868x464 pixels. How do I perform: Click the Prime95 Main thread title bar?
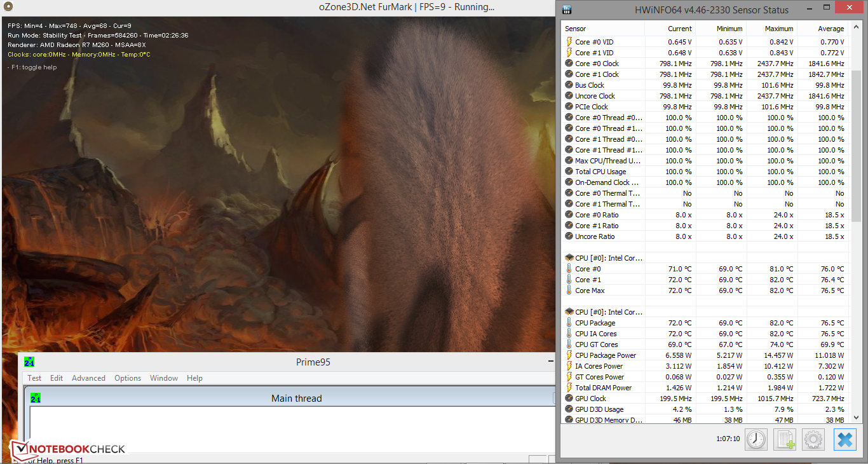point(296,399)
